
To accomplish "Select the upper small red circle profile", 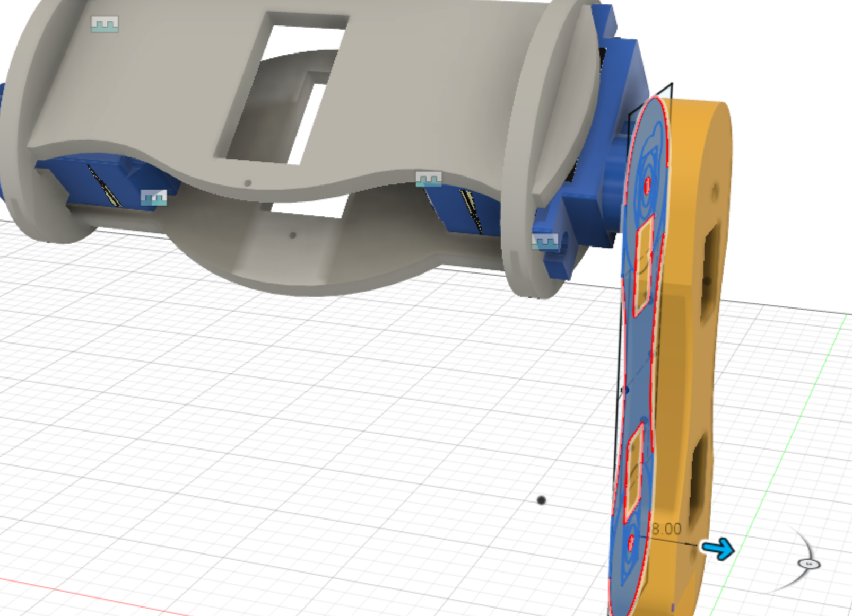I will 648,186.
